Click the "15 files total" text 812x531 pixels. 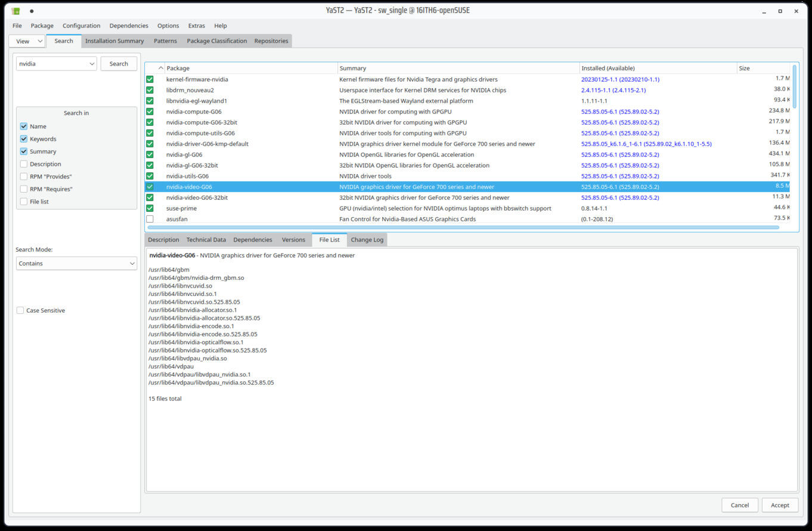(165, 399)
